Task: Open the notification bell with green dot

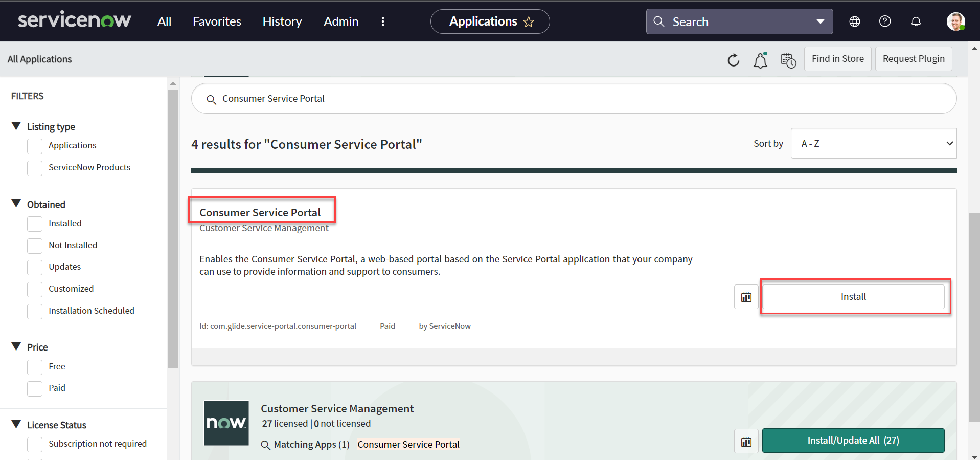Action: pos(760,60)
